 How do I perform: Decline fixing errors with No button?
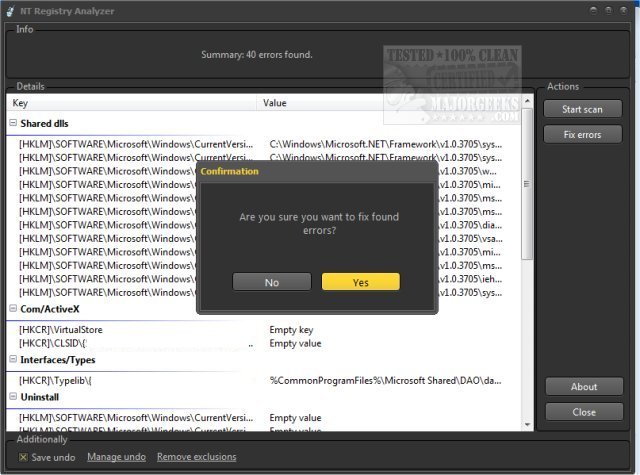tap(271, 282)
